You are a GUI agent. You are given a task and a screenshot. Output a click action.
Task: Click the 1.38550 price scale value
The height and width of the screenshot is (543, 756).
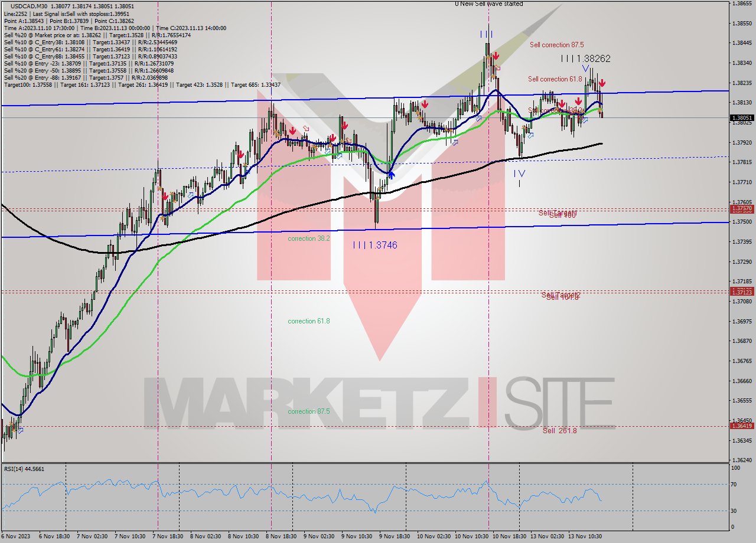(x=742, y=24)
